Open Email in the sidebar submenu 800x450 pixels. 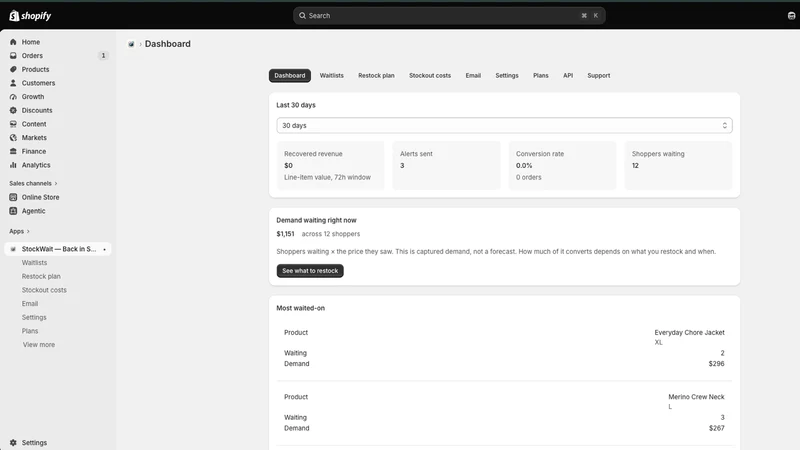pos(30,304)
